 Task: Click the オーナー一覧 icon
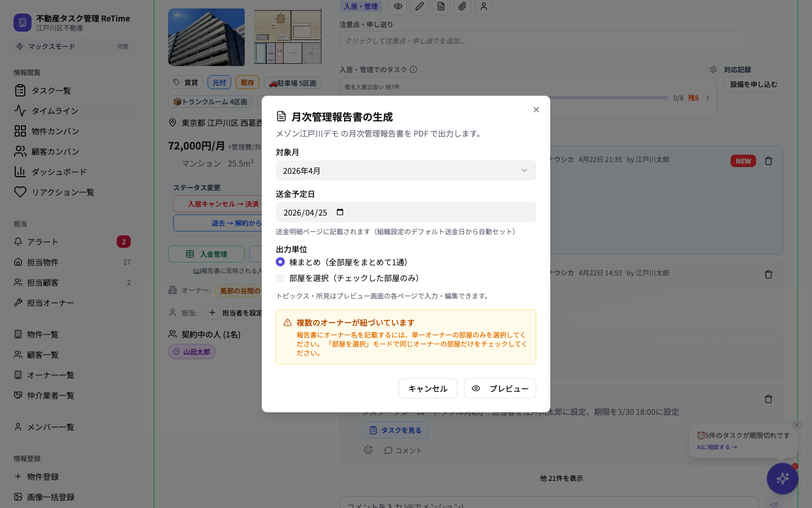(x=18, y=375)
